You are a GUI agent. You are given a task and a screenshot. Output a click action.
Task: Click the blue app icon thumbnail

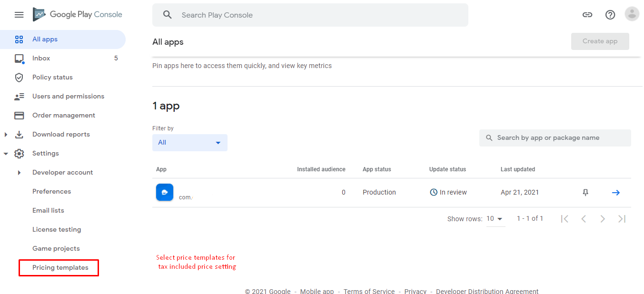(x=165, y=192)
